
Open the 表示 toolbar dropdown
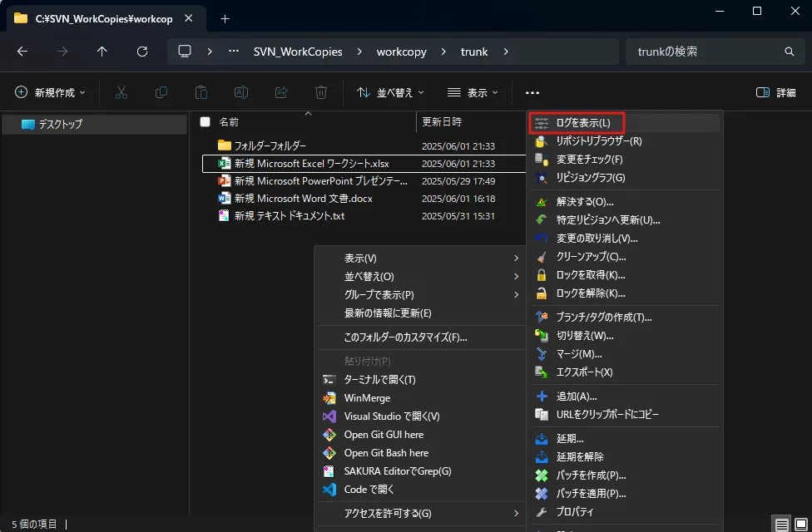tap(473, 92)
